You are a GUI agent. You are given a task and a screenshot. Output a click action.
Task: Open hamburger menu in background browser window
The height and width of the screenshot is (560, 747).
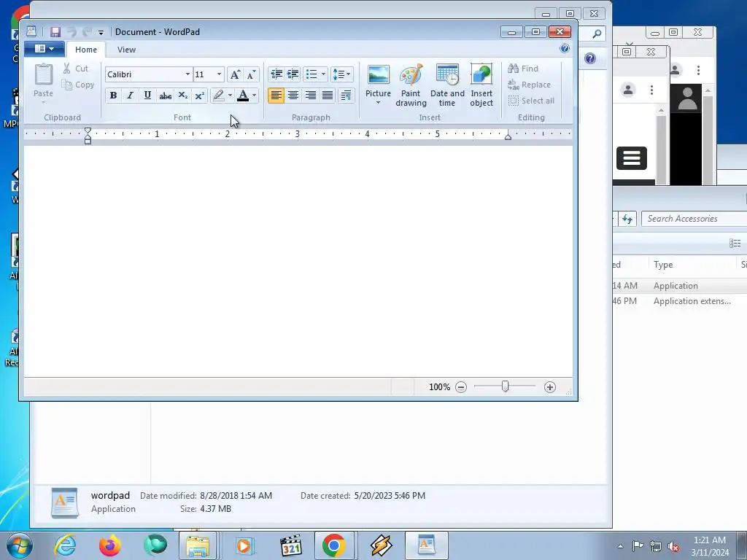tap(632, 158)
